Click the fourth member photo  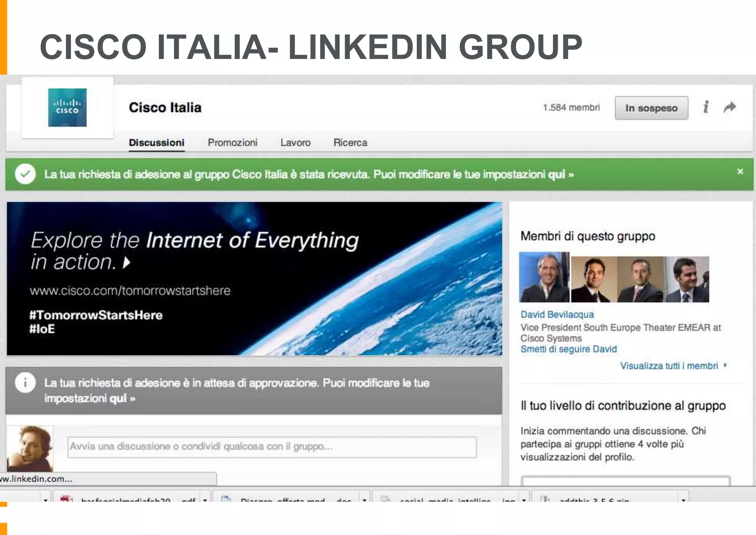pos(686,279)
